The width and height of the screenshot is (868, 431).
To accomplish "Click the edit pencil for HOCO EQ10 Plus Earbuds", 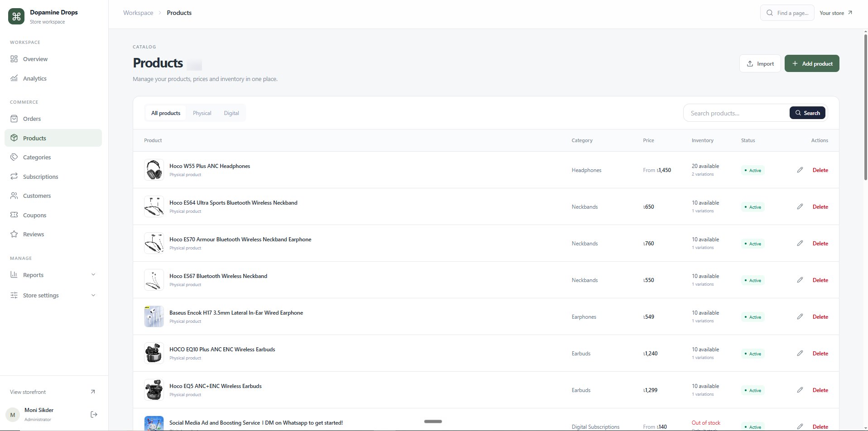I will (800, 353).
